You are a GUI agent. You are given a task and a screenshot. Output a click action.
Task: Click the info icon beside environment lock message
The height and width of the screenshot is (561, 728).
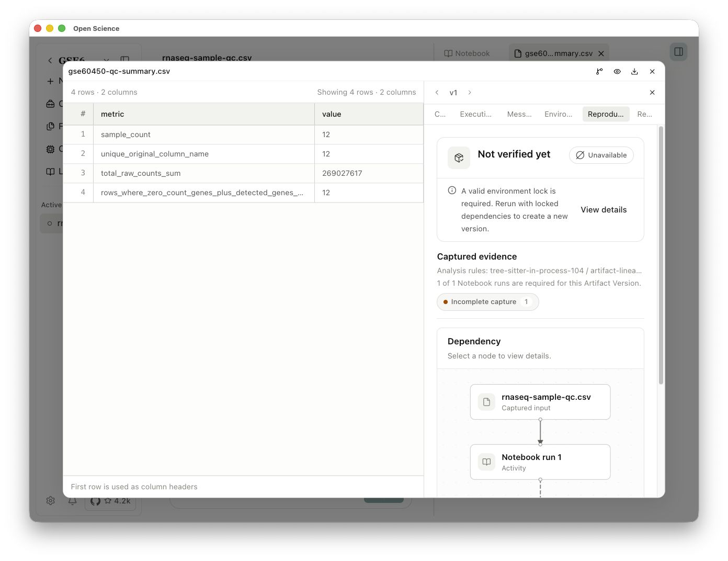tap(452, 190)
